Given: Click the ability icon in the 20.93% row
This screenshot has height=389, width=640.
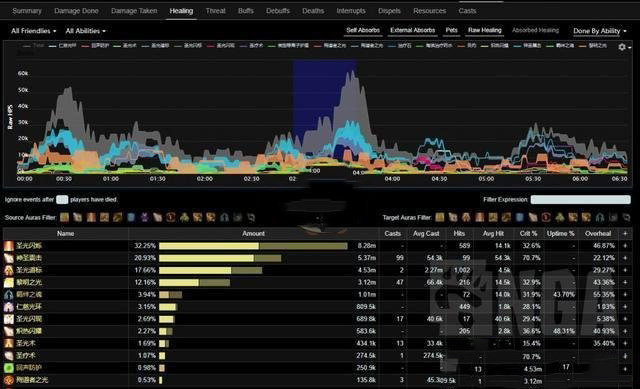Looking at the screenshot, I should click(9, 258).
